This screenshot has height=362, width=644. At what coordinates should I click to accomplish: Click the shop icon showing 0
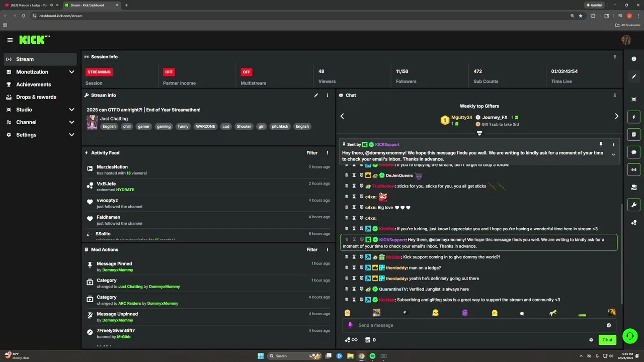[x=370, y=340]
